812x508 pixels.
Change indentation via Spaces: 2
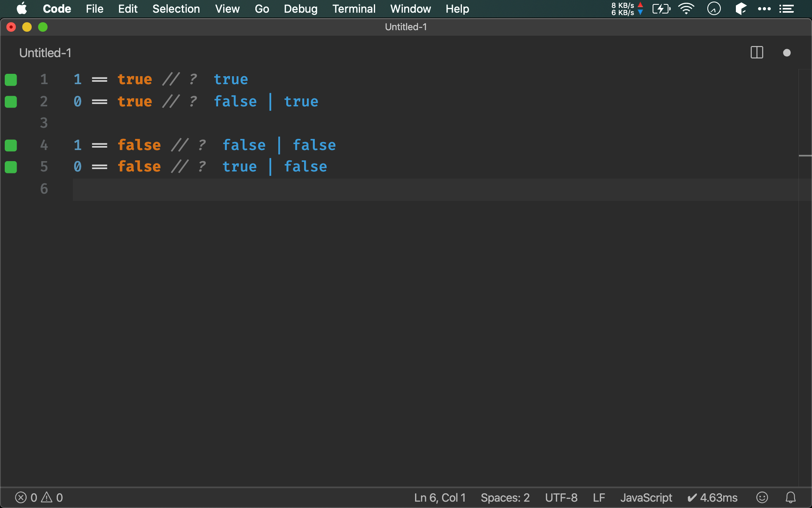(505, 497)
